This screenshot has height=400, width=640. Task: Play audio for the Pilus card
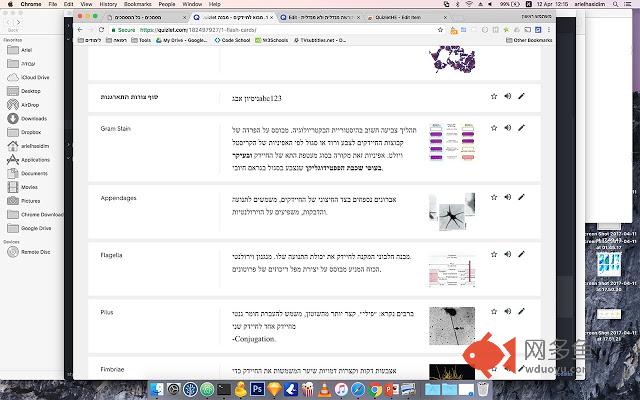tap(507, 313)
